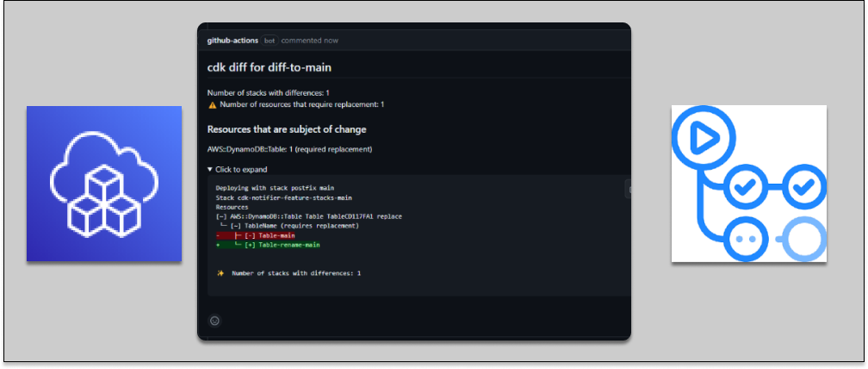
Task: Click the warning triangle icon beside replacement count
Action: coord(212,104)
